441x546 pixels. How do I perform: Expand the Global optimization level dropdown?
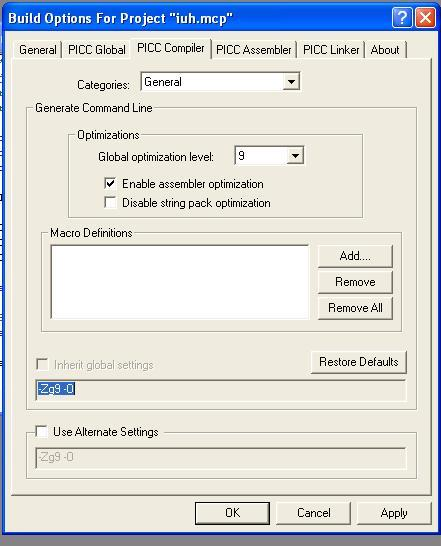click(x=295, y=156)
